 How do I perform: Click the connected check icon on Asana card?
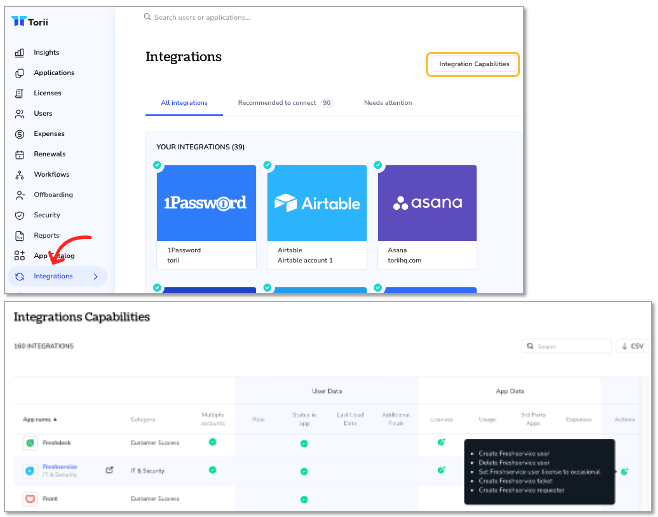378,165
